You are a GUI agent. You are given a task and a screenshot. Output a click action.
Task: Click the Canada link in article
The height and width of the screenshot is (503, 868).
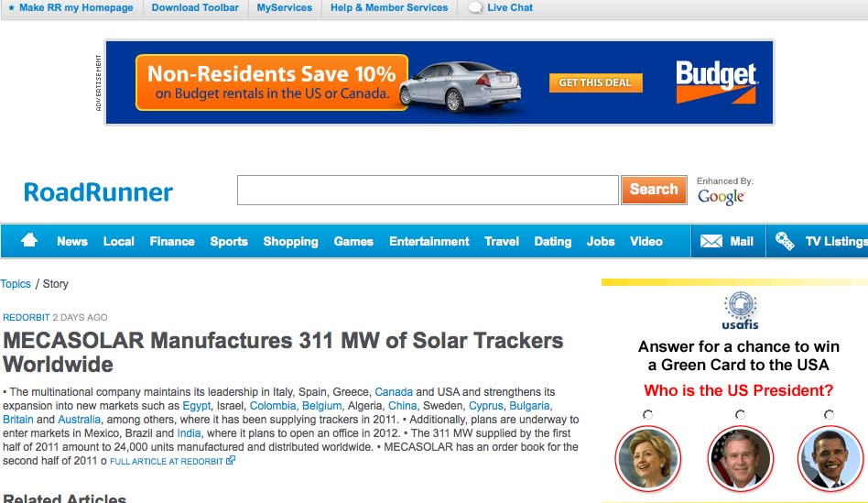[x=394, y=391]
